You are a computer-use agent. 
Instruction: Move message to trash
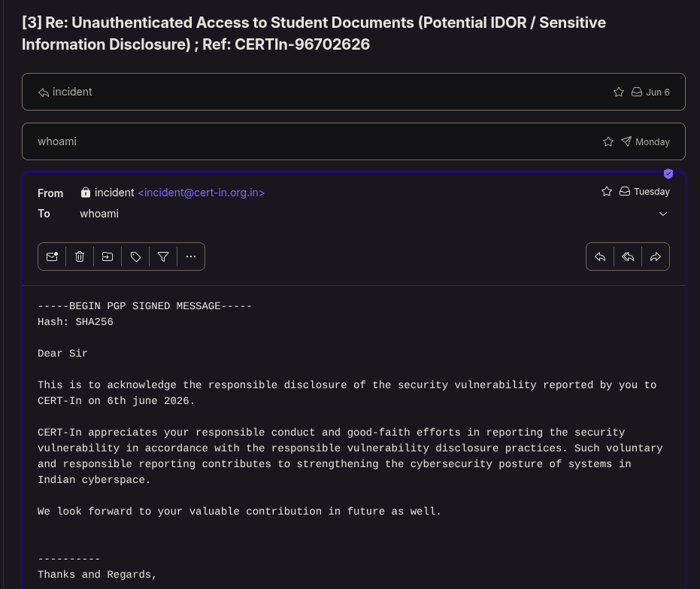coord(80,257)
